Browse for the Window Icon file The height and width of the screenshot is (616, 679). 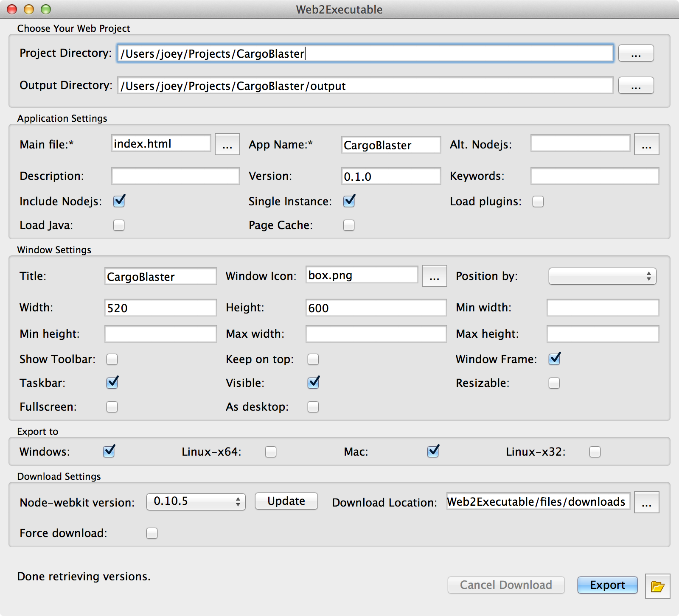point(435,276)
